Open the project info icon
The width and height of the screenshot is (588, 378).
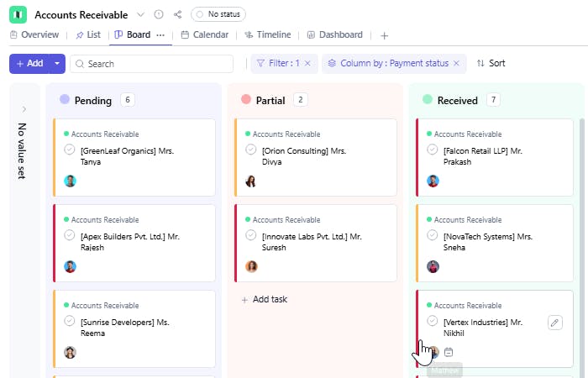pyautogui.click(x=159, y=14)
